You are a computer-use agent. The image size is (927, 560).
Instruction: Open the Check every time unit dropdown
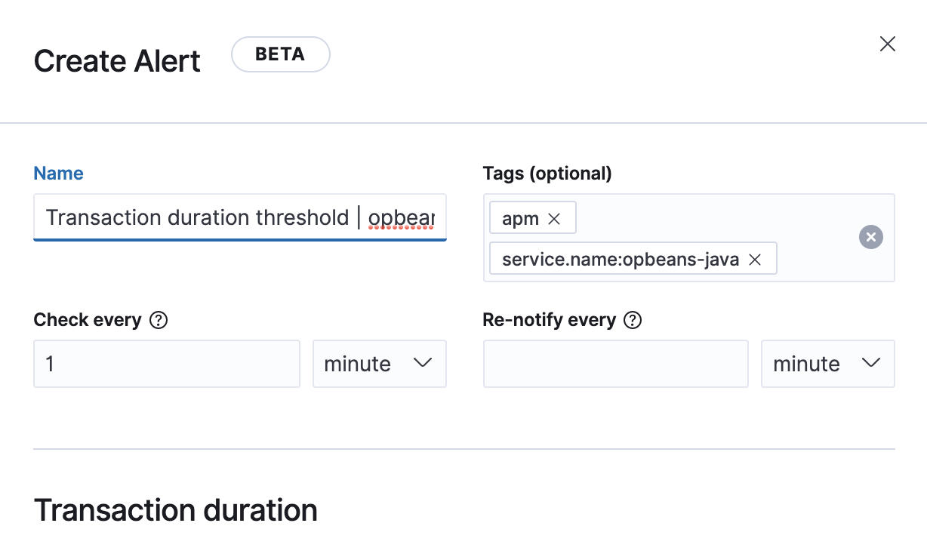[380, 364]
